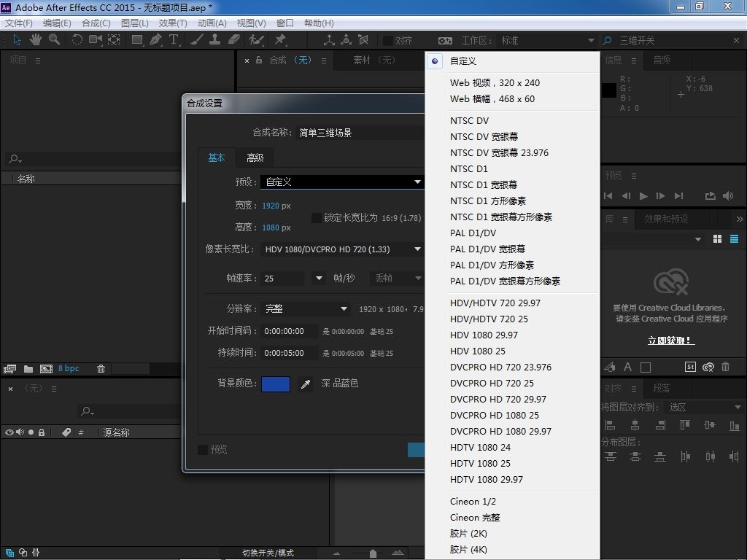Open the 文件(F) menu
747x560 pixels.
[18, 23]
